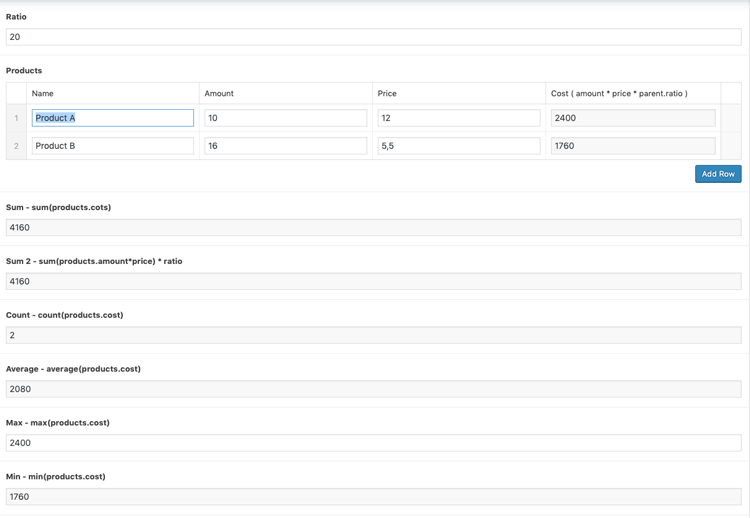Focus the Product B name field
Screen dimensions: 750x518
(x=113, y=146)
